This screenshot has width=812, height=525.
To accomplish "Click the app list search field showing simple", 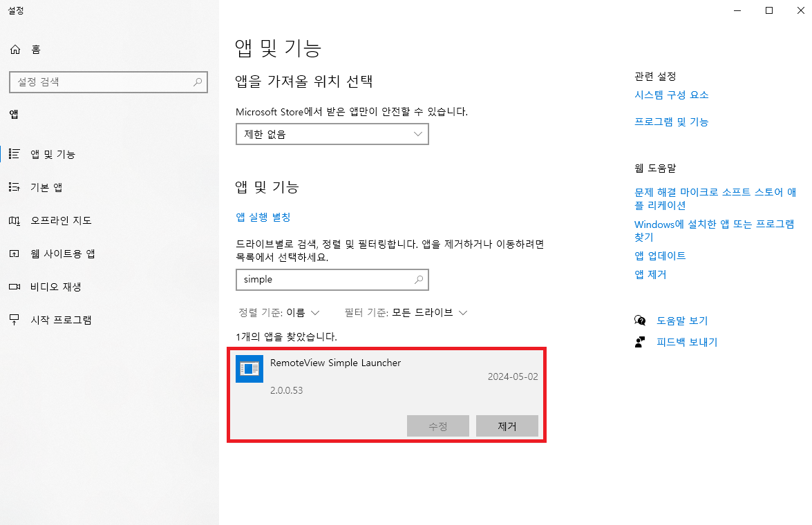I will [332, 280].
